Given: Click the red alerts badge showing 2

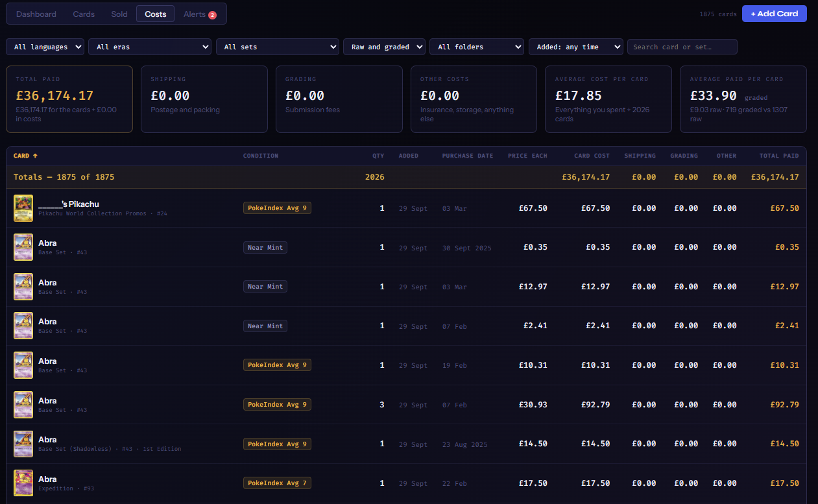Looking at the screenshot, I should [212, 15].
